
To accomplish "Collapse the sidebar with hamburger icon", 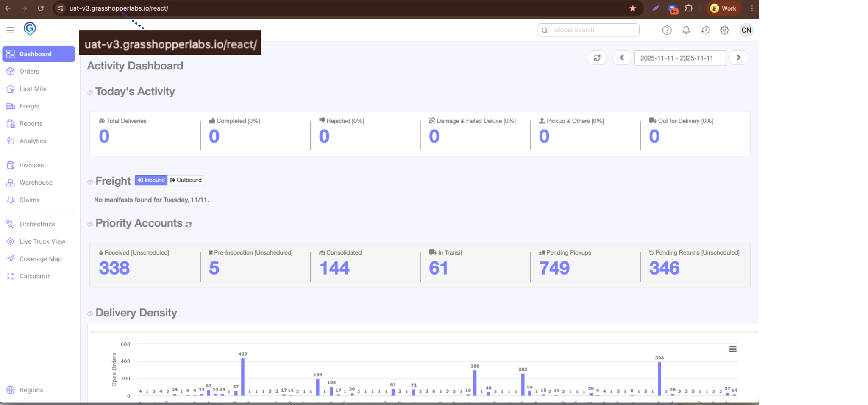I will tap(11, 30).
